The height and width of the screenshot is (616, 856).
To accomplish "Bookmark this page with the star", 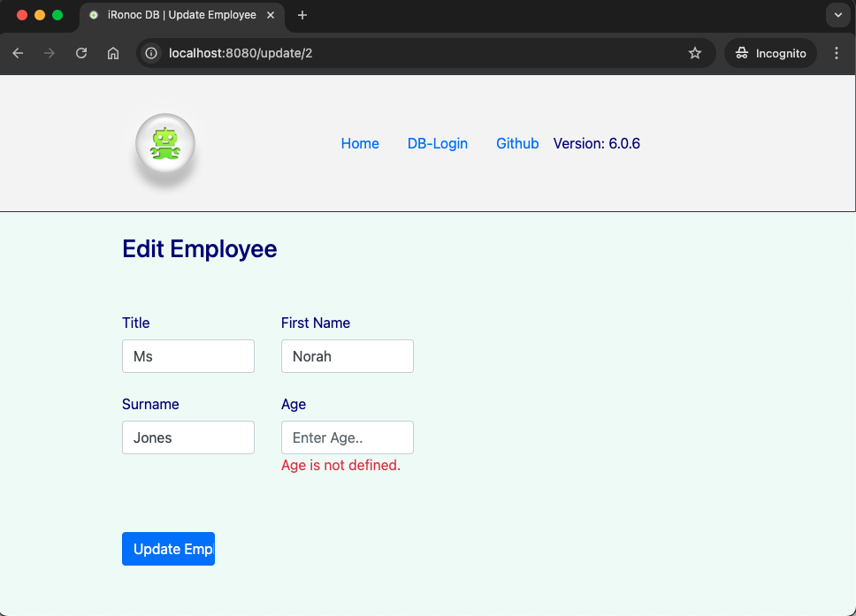I will [x=695, y=53].
